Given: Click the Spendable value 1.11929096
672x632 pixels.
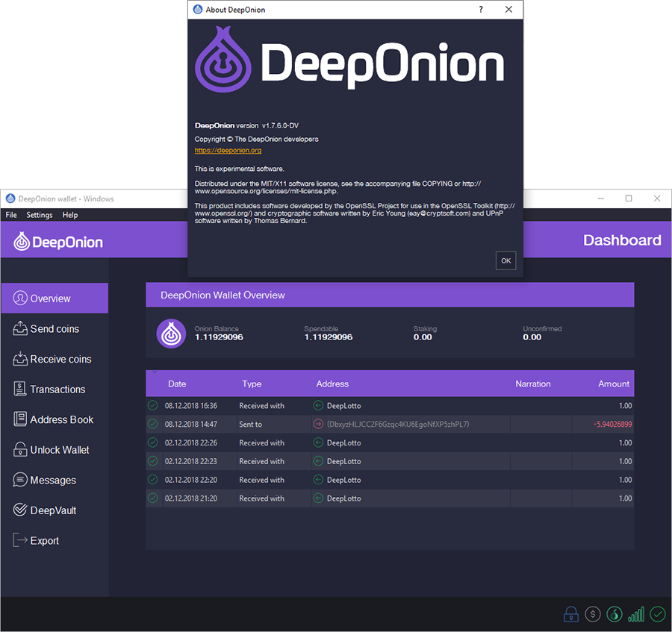Looking at the screenshot, I should click(x=329, y=337).
